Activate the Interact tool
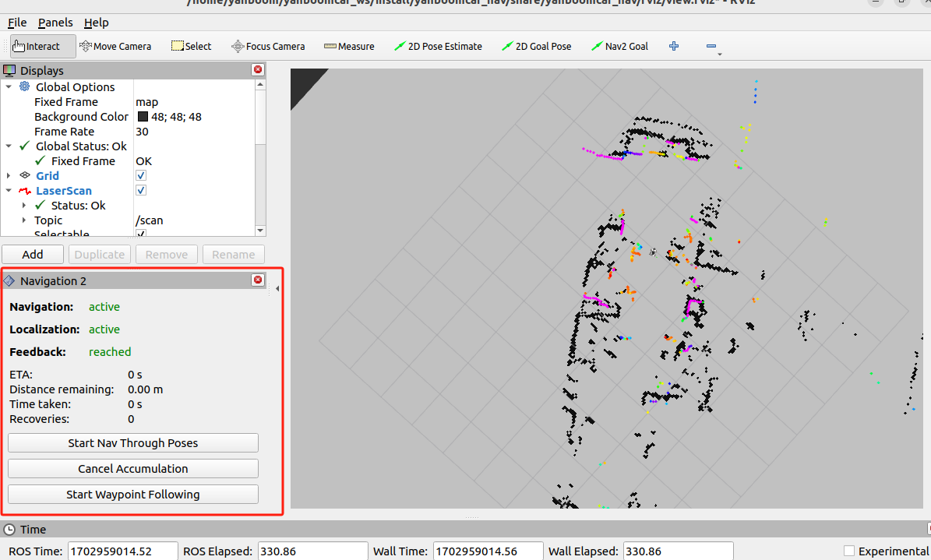Viewport: 931px width, 560px height. [x=43, y=46]
